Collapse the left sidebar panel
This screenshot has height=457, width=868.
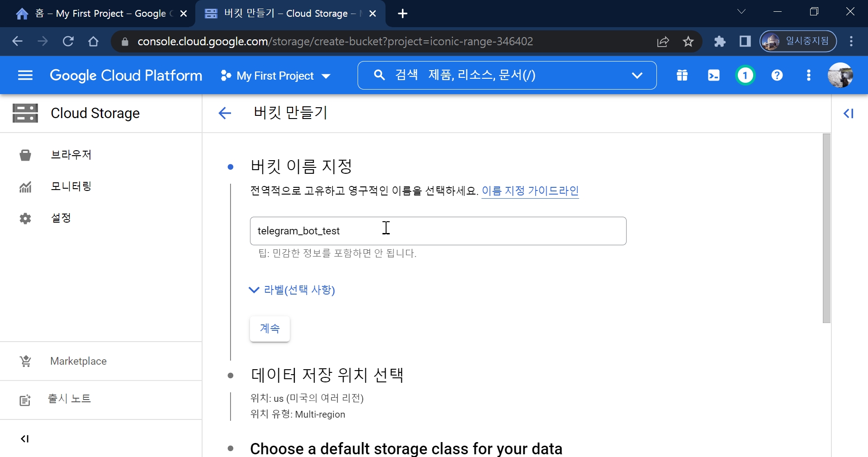tap(25, 438)
